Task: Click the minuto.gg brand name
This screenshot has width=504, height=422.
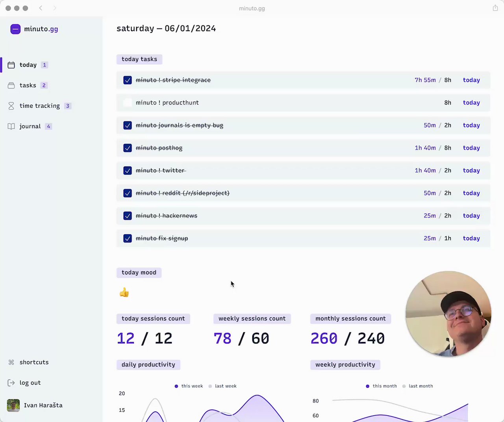Action: point(41,29)
